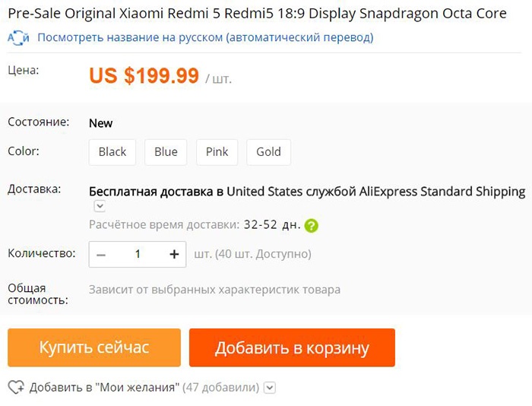Click Добавить в "Мои желания" link
The width and height of the screenshot is (532, 406).
point(104,388)
